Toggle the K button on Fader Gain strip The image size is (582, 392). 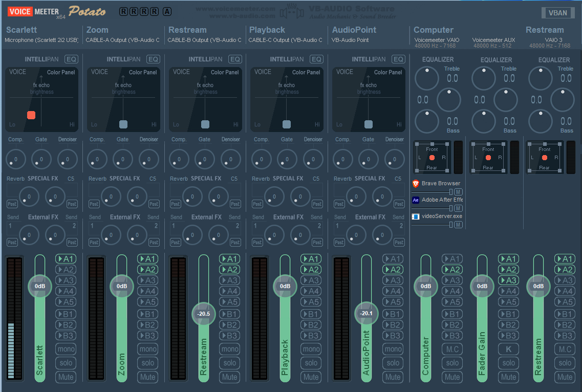[508, 349]
